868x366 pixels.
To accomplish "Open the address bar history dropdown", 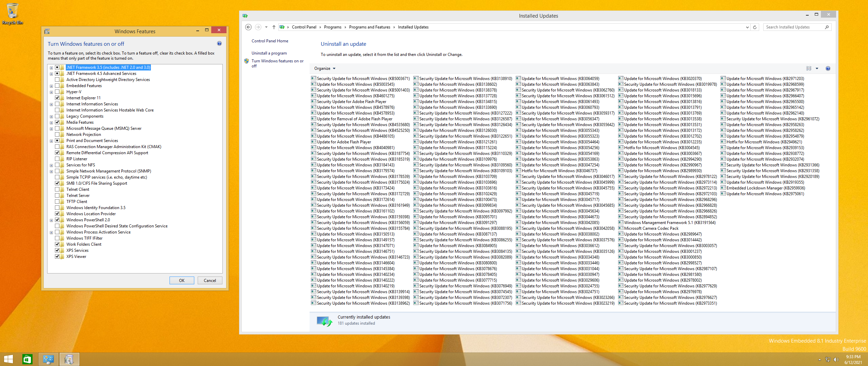I will tap(747, 27).
